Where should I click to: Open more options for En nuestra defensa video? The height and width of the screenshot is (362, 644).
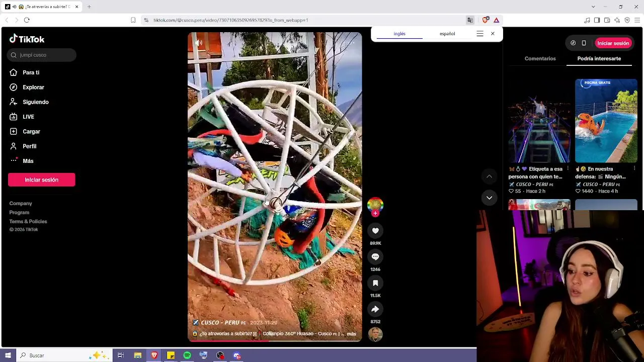[x=634, y=169]
